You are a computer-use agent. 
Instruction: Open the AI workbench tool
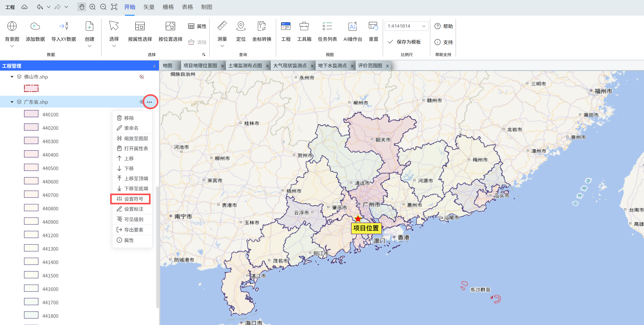click(352, 26)
